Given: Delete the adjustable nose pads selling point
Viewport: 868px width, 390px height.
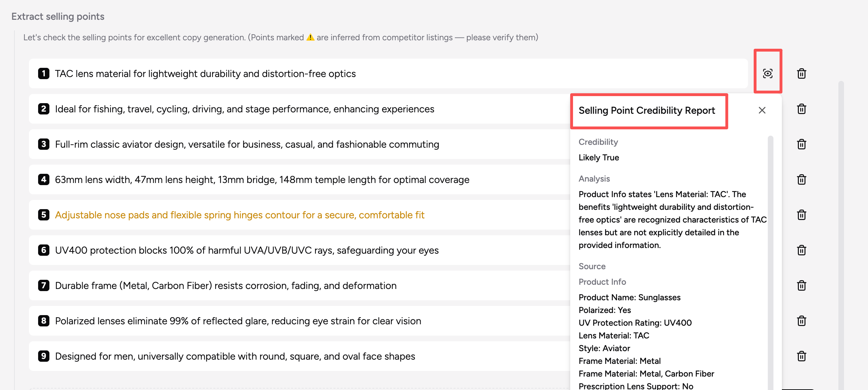Looking at the screenshot, I should click(x=802, y=215).
